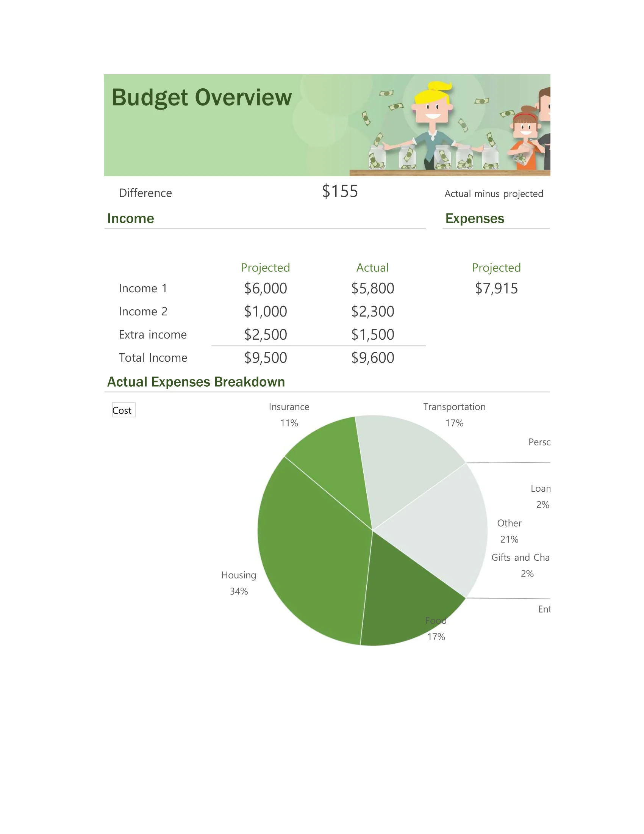
Task: Select the $7,915 projected expenses value
Action: (x=496, y=288)
